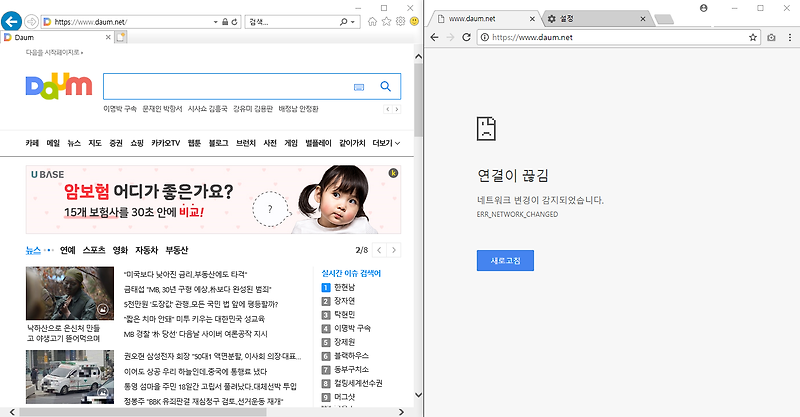The width and height of the screenshot is (800, 417).
Task: Open the 카카오TV menu on Daum
Action: (x=165, y=143)
